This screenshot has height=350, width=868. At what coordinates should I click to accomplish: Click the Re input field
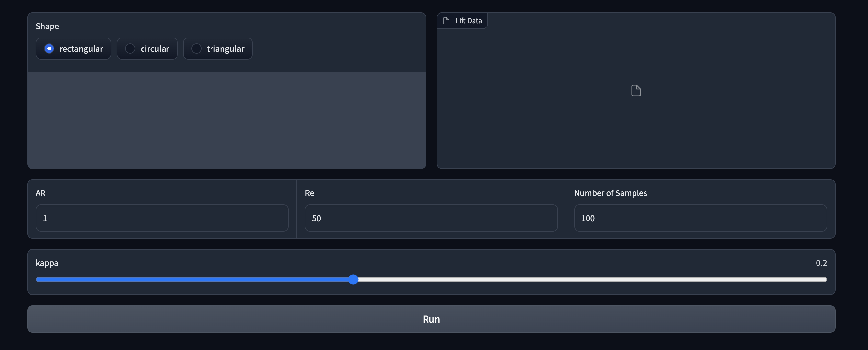coord(431,218)
